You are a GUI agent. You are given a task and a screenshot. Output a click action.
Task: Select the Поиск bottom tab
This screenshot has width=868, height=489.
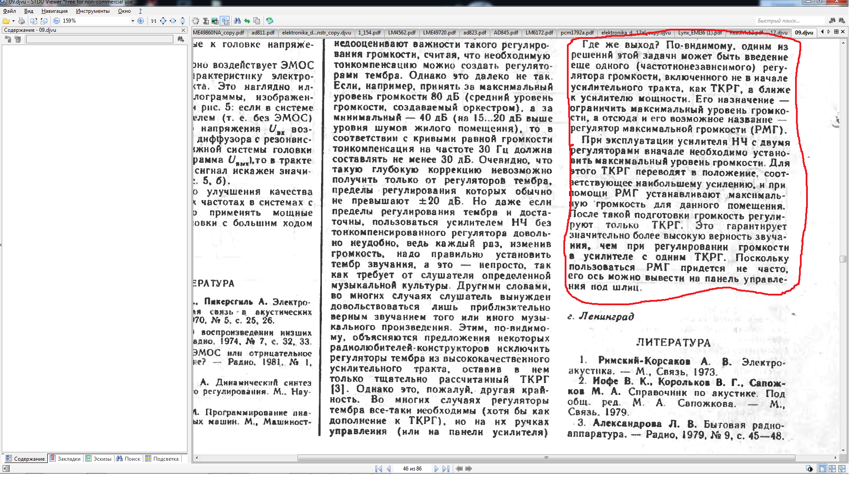pos(128,459)
